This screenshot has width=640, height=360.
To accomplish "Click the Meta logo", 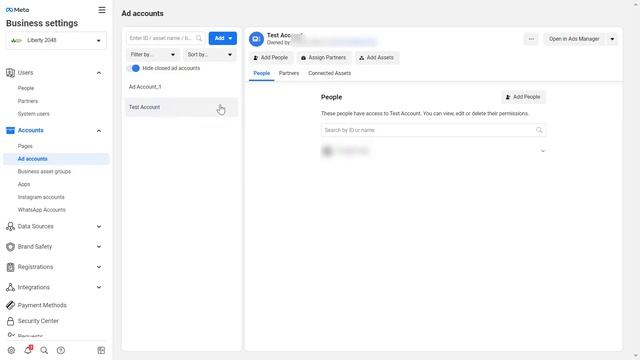I will coord(18,10).
